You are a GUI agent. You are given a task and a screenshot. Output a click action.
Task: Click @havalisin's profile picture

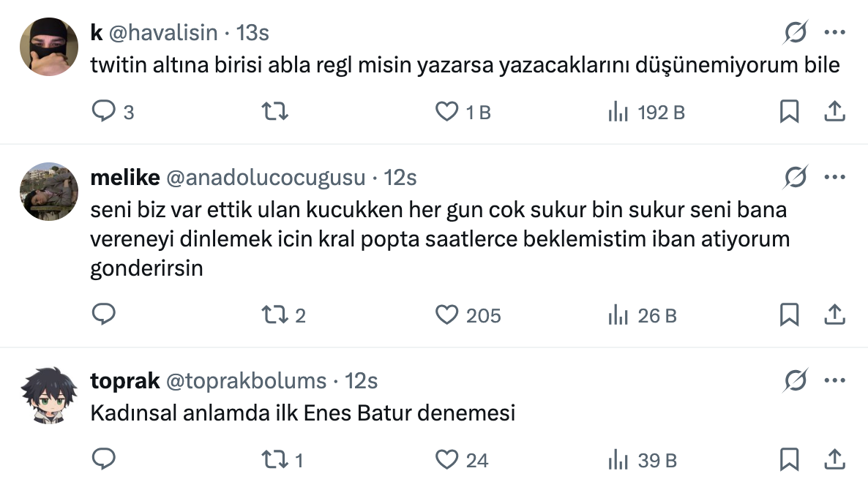pos(48,46)
